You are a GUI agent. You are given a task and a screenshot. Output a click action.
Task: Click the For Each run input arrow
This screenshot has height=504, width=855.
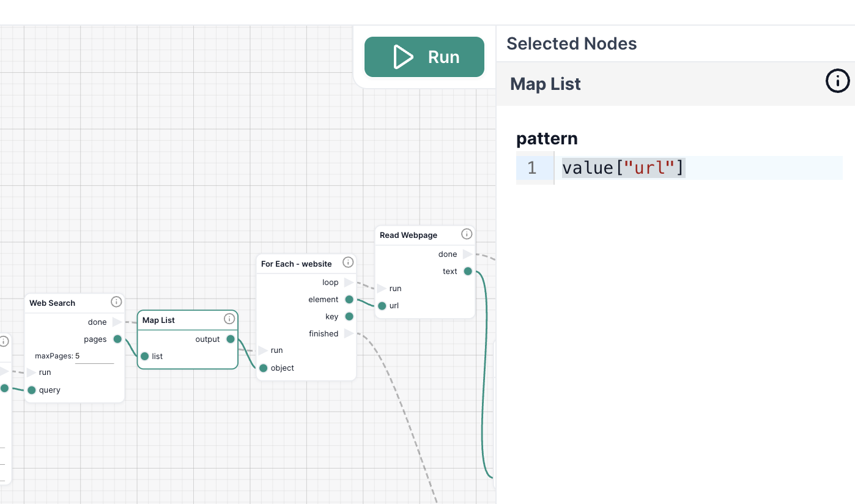coord(263,350)
